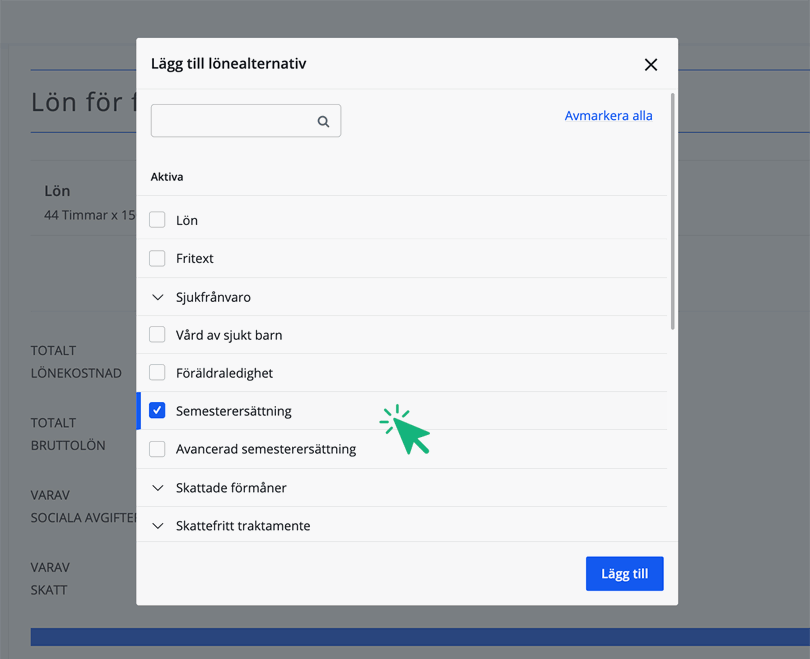Click the Skattade förmåner row label
The image size is (810, 659).
231,488
